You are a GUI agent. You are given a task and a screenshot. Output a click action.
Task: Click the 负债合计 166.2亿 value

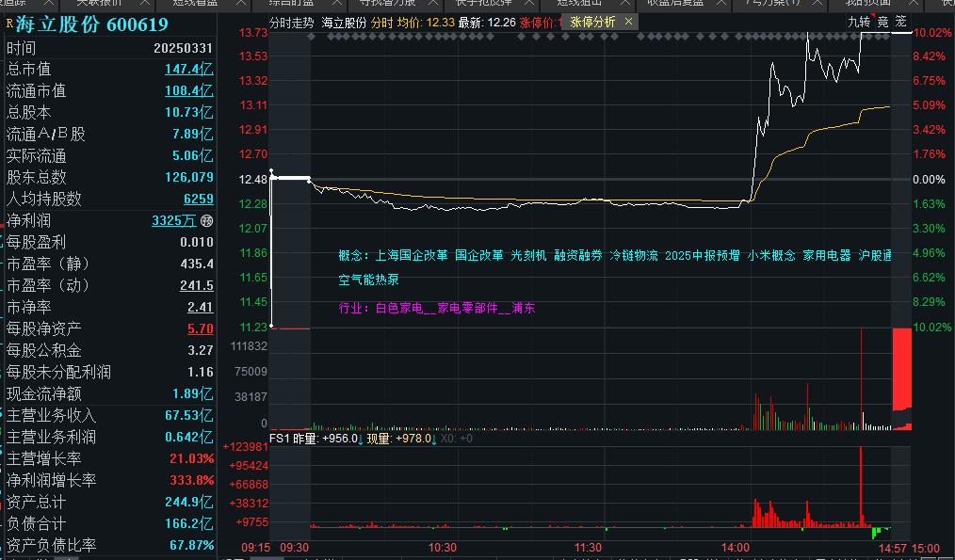coord(188,523)
